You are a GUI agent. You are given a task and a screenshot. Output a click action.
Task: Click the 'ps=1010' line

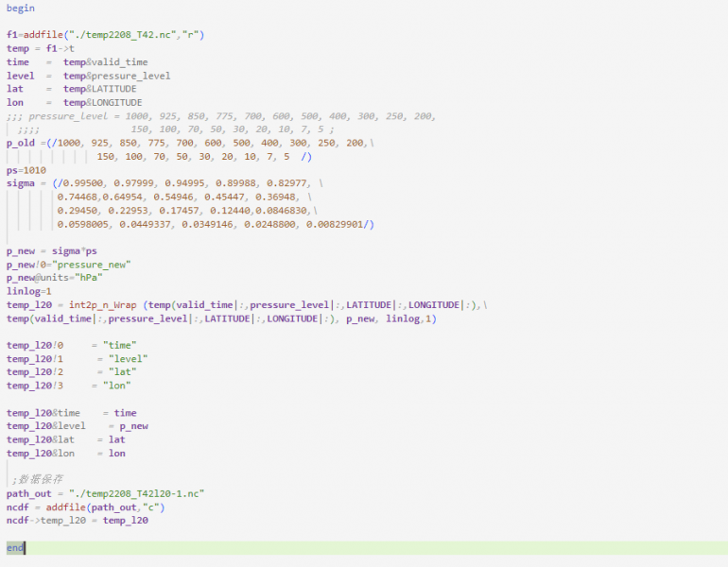coord(26,170)
